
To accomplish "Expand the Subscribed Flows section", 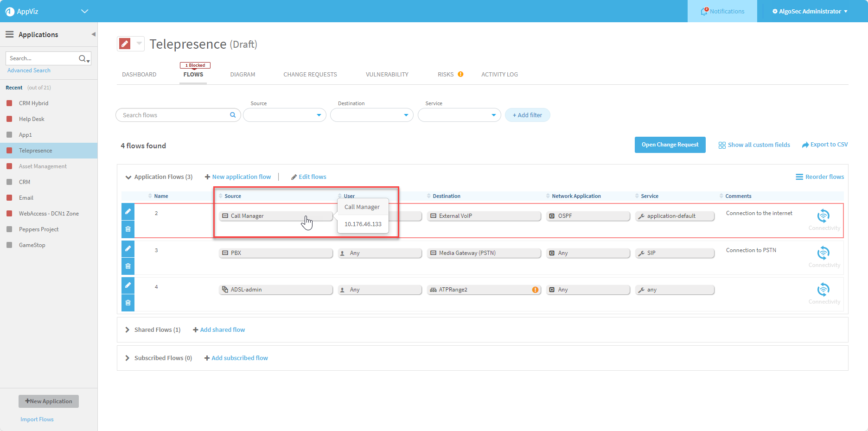I will tap(128, 358).
